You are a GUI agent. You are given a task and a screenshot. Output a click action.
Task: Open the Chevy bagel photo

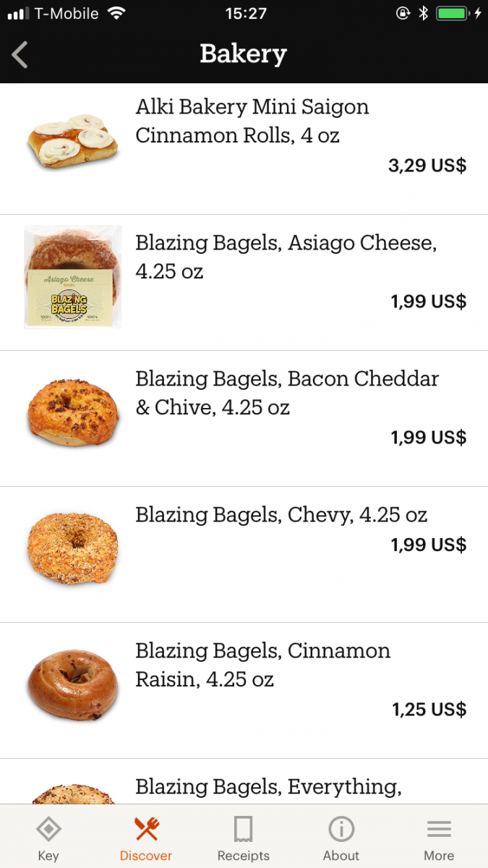tap(72, 548)
